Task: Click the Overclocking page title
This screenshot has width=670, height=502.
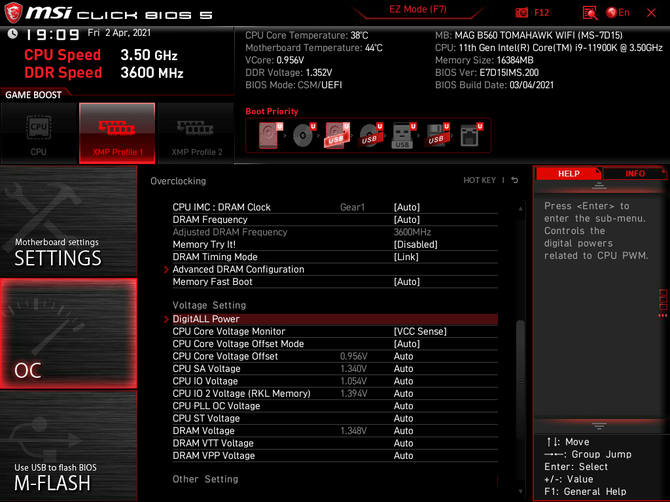Action: click(x=178, y=181)
